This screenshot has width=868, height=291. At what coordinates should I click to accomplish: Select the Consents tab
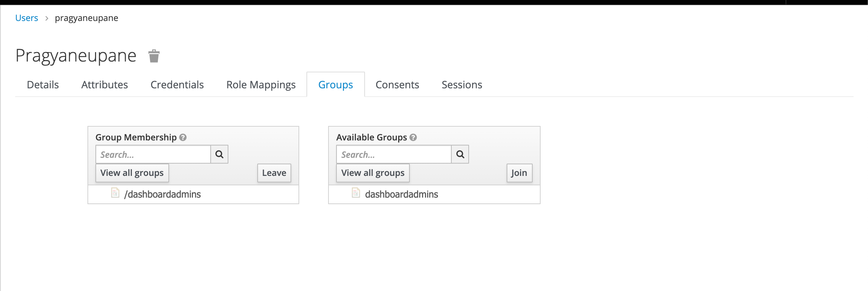[x=397, y=84]
